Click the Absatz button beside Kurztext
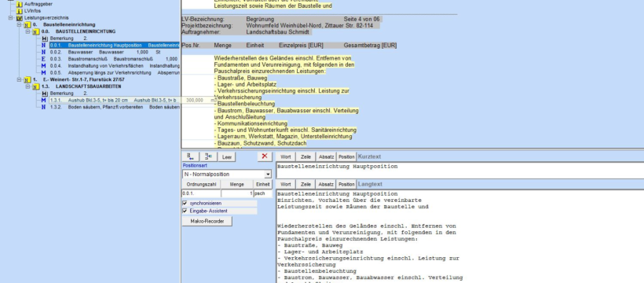The image size is (644, 283). pos(326,156)
